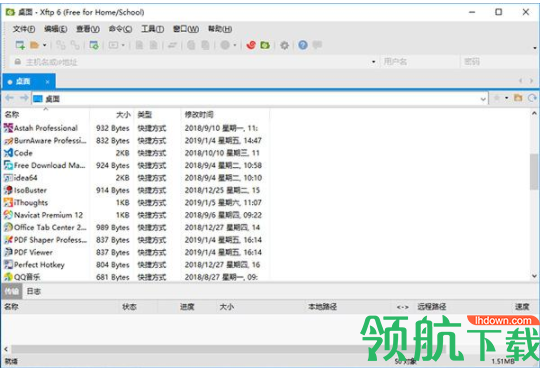Click the grayed-out transfer window icon
Screen dimensions: 540x368
pos(114,45)
